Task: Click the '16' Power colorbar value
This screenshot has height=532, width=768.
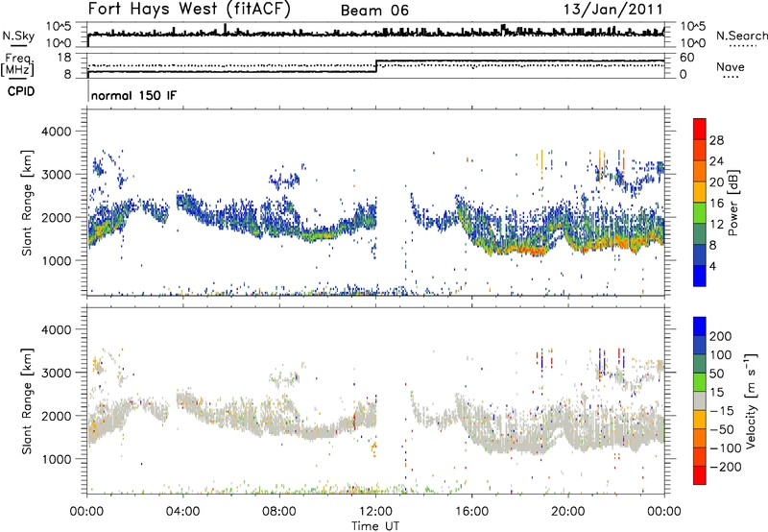Action: [x=716, y=204]
